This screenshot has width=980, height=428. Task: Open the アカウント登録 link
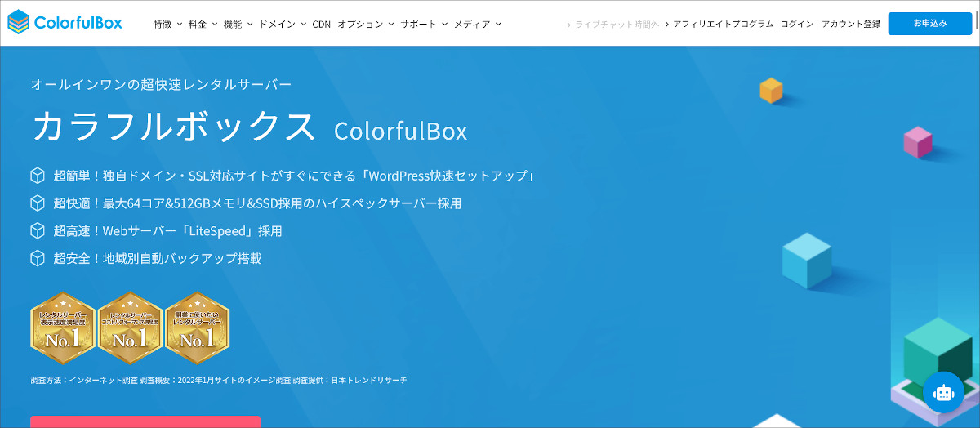click(x=851, y=24)
